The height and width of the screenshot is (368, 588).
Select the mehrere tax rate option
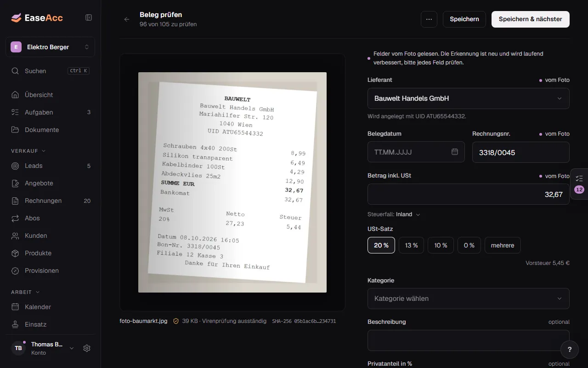tap(503, 245)
